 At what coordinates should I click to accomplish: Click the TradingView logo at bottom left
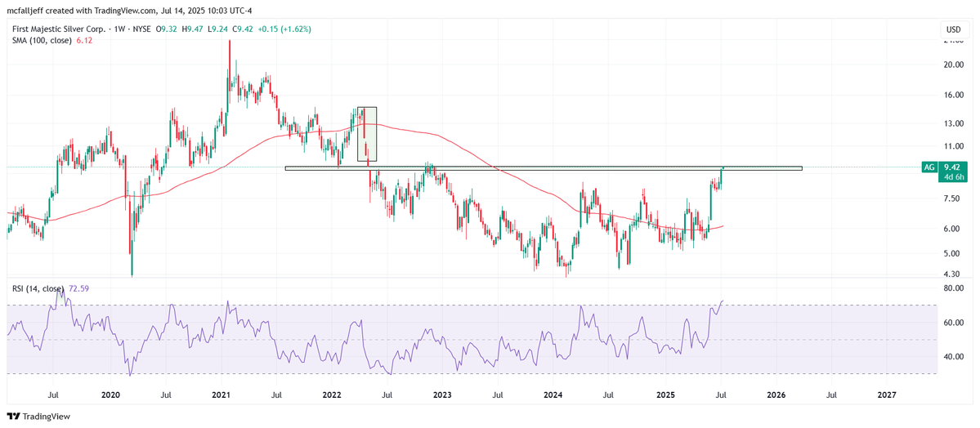(x=38, y=416)
